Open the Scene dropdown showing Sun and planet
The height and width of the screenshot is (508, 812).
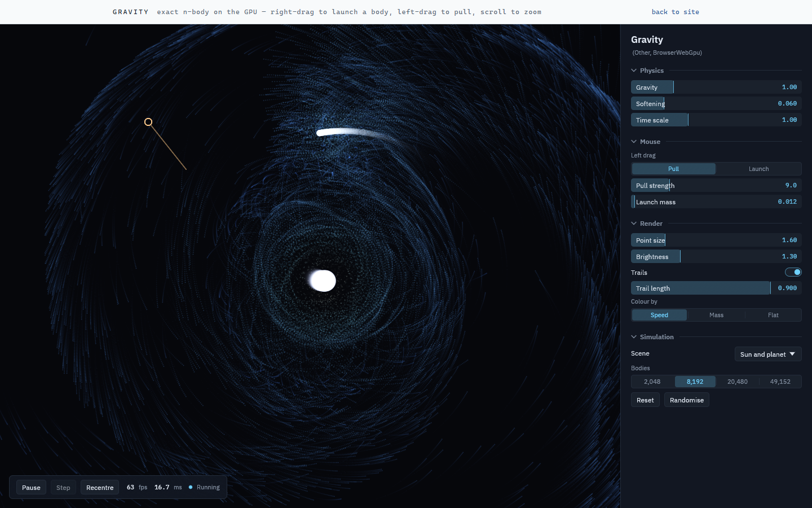click(x=768, y=354)
